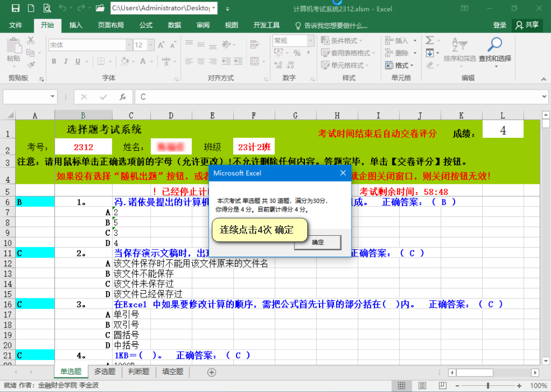Click the vertical scrollbar down arrow

(x=545, y=361)
